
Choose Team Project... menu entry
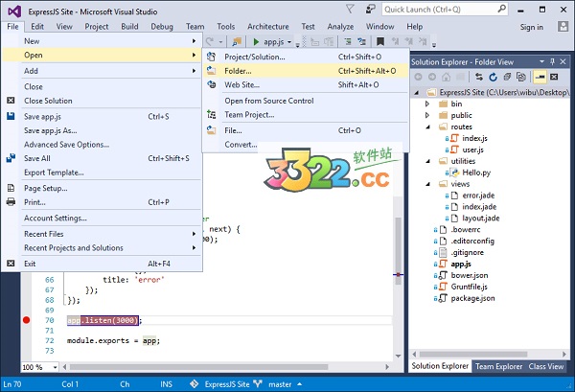306,115
